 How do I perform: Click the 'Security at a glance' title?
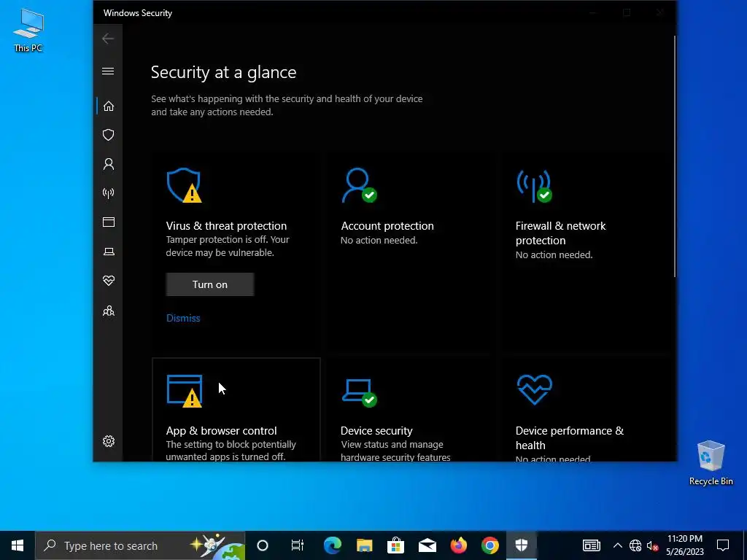coord(223,72)
